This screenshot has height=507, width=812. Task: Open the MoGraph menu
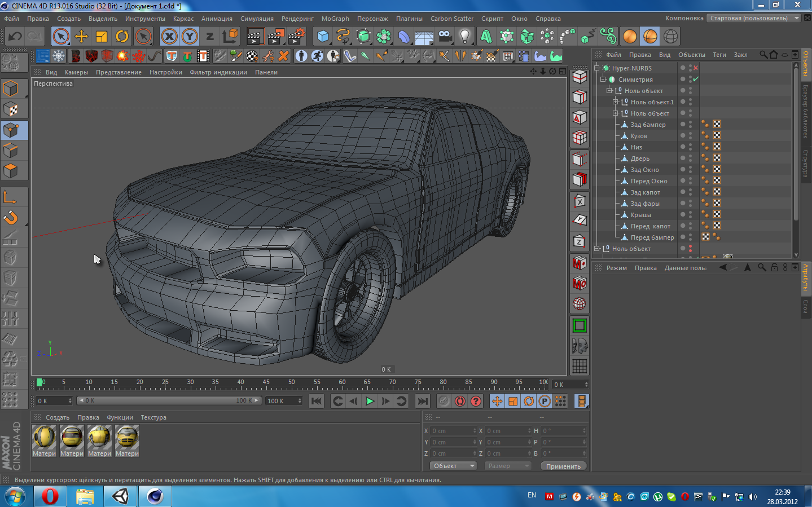(335, 19)
